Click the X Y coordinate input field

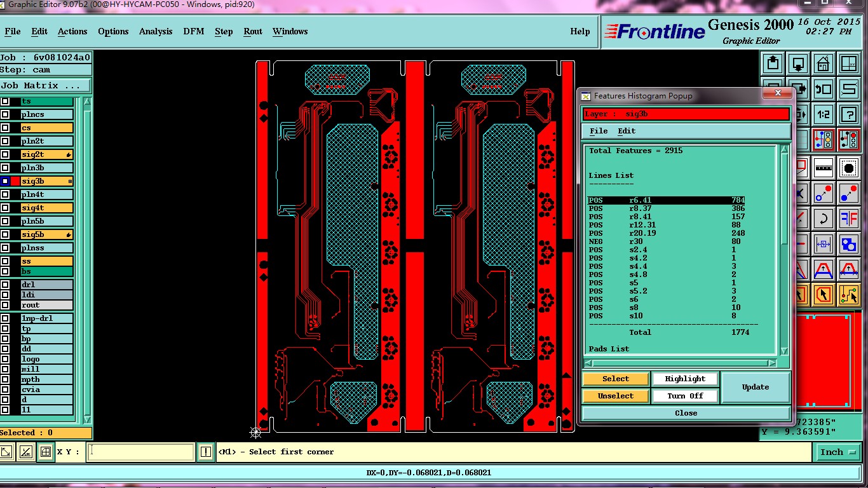tap(140, 452)
